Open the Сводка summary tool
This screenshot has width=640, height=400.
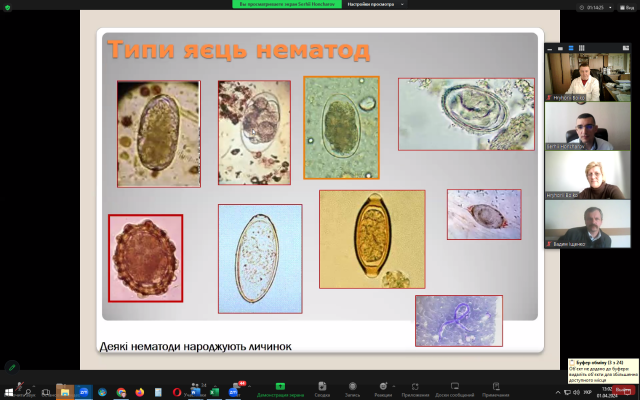tap(322, 389)
